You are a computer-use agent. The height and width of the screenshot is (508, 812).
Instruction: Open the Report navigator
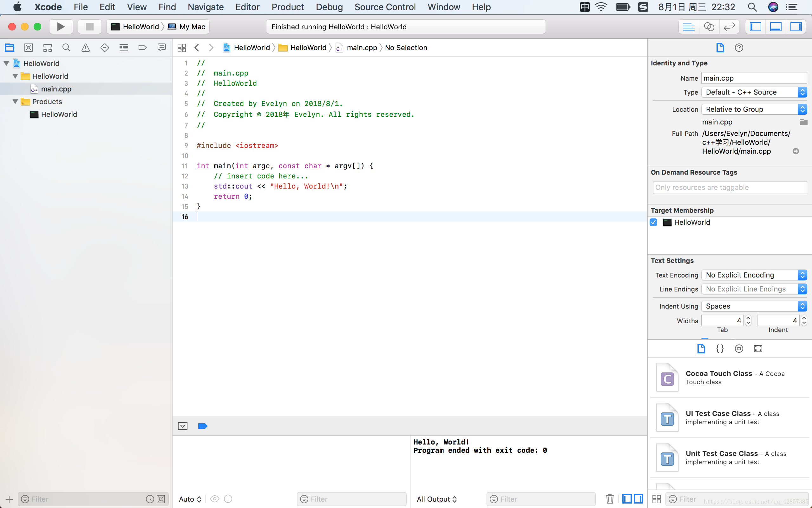162,48
